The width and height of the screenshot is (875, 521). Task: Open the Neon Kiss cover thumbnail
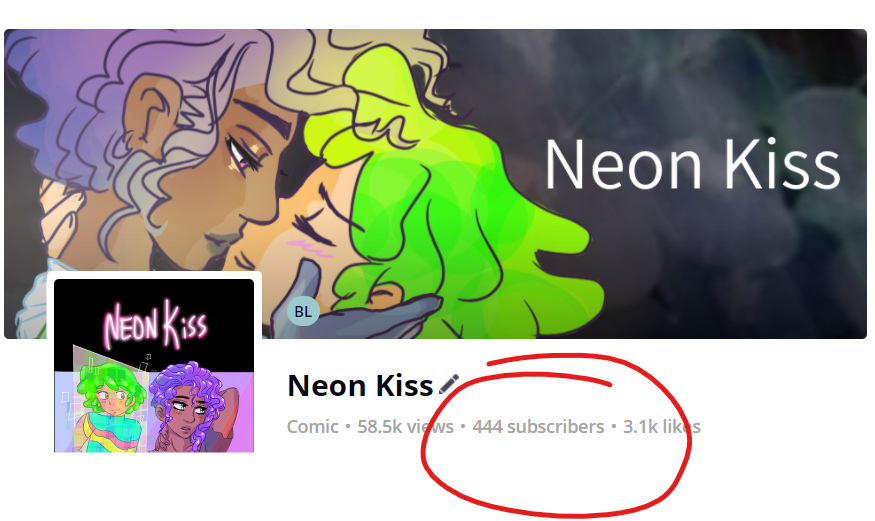click(x=154, y=365)
